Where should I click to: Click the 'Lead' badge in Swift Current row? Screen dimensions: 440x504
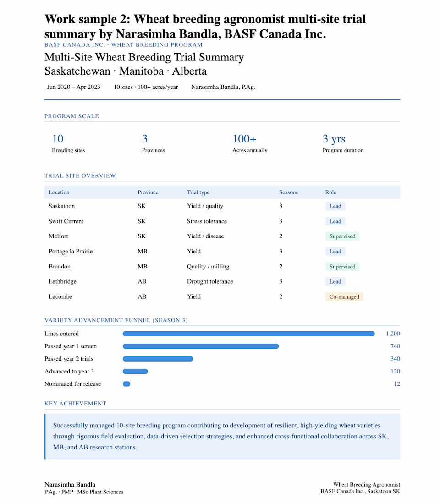coord(335,221)
